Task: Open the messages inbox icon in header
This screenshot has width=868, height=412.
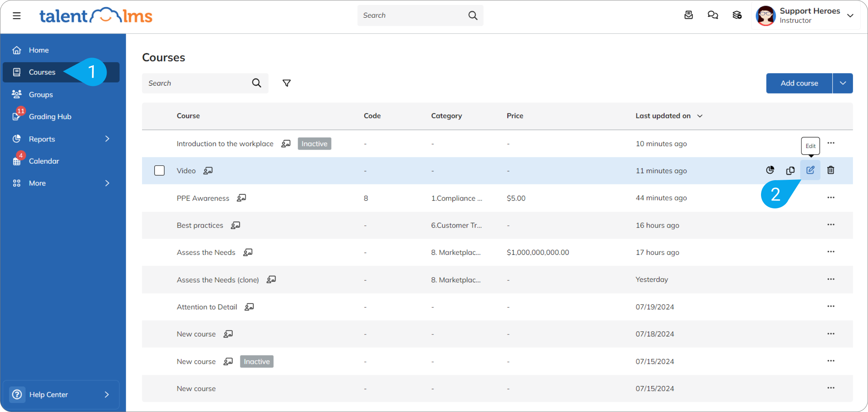Action: coord(688,15)
